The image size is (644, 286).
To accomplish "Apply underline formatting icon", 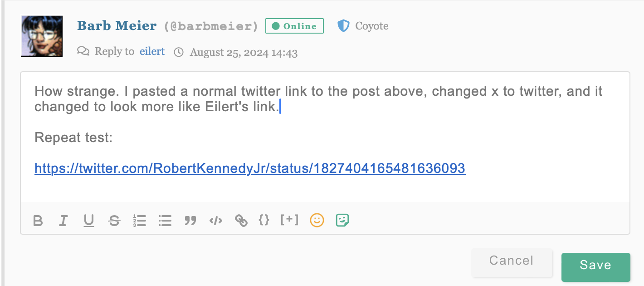I will pyautogui.click(x=89, y=221).
